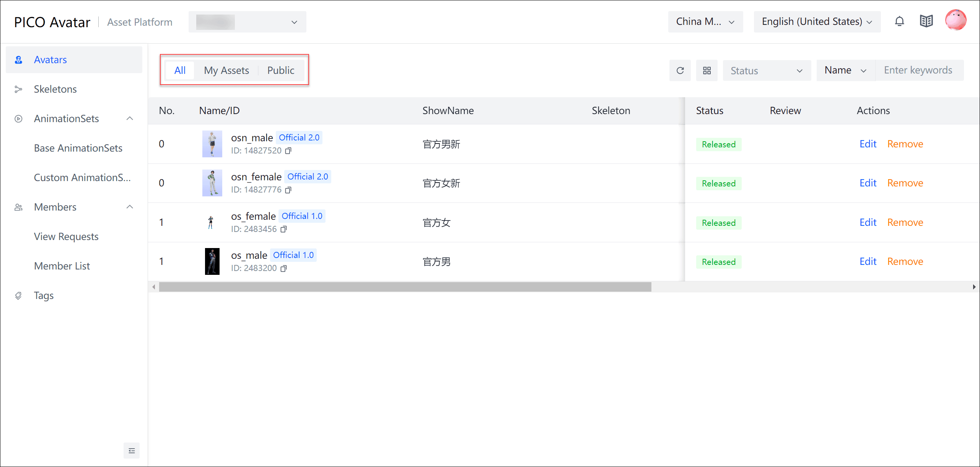980x467 pixels.
Task: Click the Official 1.0 tag on os_male
Action: pos(293,255)
